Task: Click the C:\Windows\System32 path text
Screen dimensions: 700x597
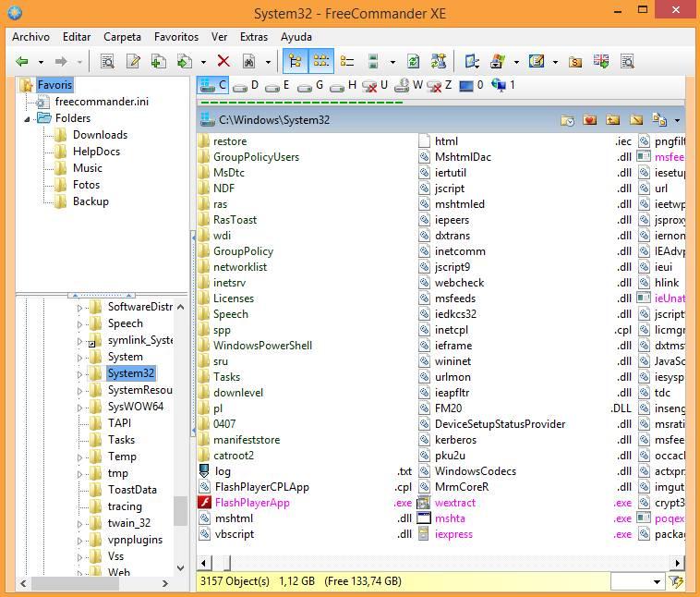Action: tap(274, 120)
